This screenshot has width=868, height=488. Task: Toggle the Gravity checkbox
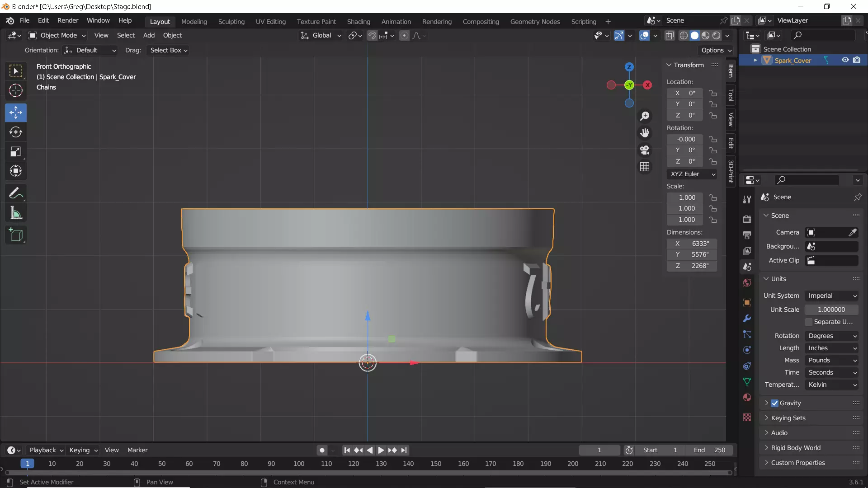tap(774, 403)
